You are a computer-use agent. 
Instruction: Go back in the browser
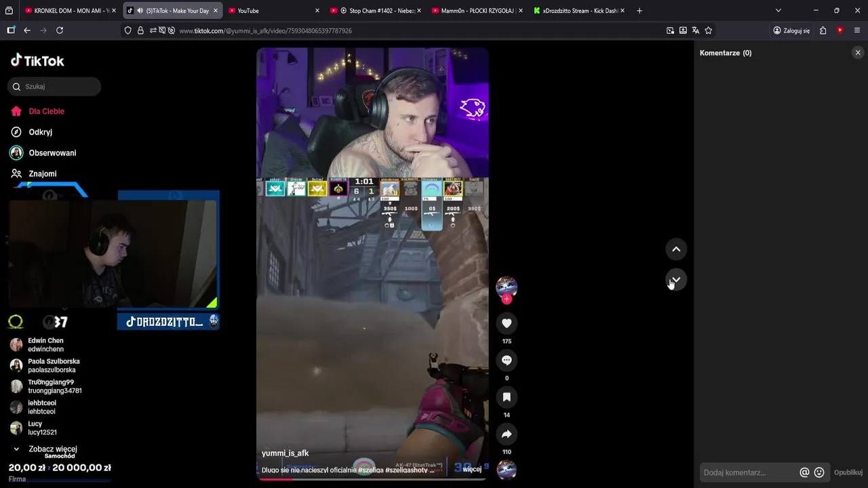[27, 30]
